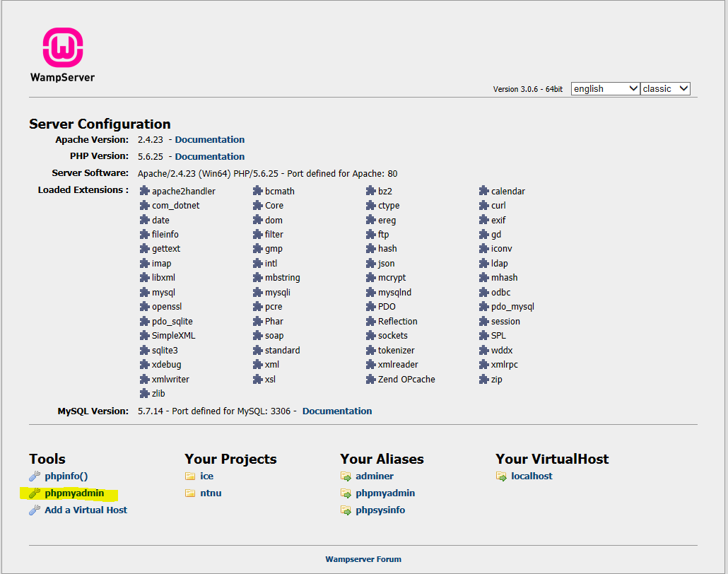Open MySQL Version Documentation link
728x574 pixels.
(x=337, y=411)
